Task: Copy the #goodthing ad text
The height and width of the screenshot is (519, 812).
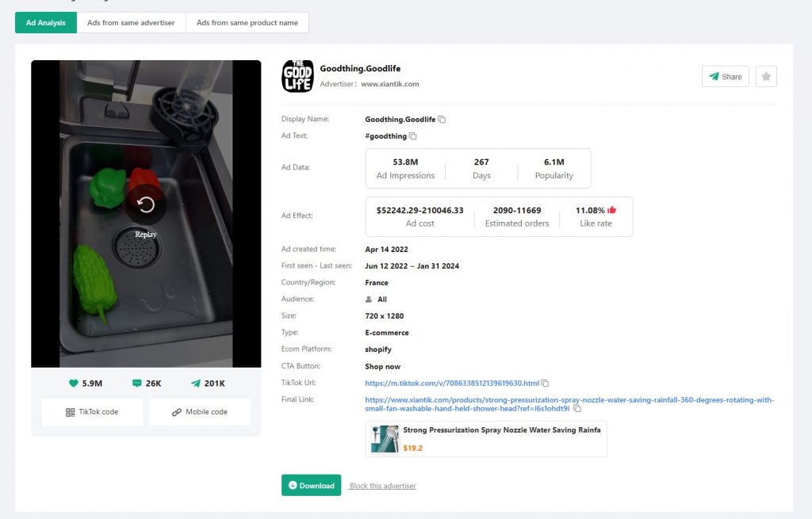Action: point(413,135)
